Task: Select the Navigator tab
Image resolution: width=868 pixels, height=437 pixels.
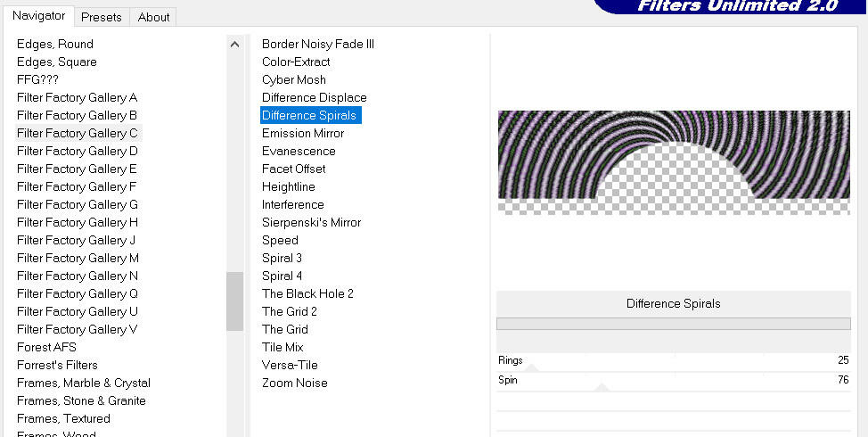Action: (38, 16)
